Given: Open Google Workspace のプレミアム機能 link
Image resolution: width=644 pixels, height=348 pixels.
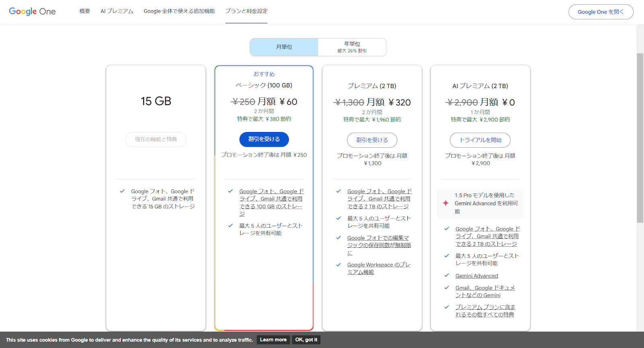Looking at the screenshot, I should pos(379,268).
